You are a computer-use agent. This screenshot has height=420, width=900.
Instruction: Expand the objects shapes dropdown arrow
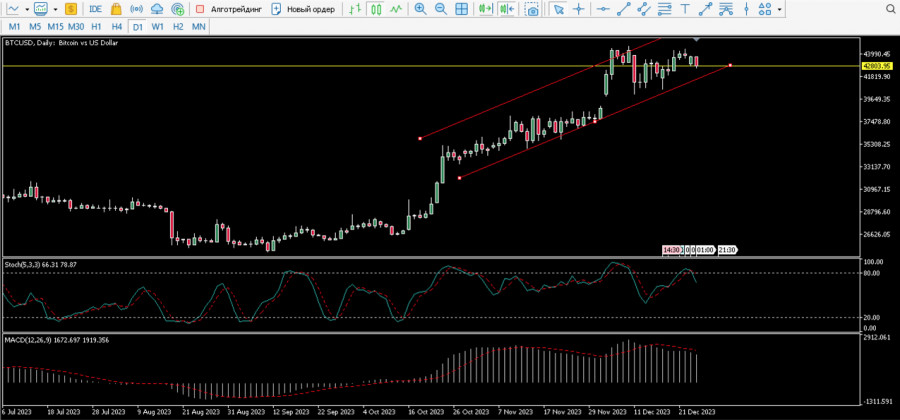click(780, 9)
